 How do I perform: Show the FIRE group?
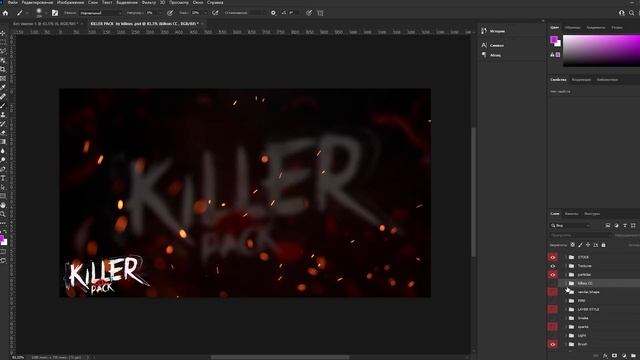pyautogui.click(x=553, y=301)
